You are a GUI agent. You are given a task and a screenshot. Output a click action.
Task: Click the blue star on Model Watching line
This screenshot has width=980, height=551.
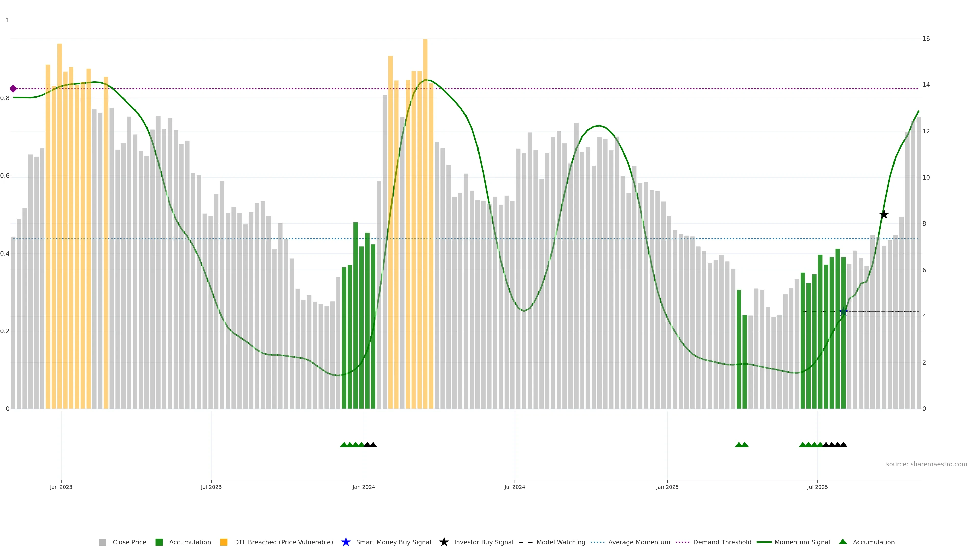click(x=843, y=311)
